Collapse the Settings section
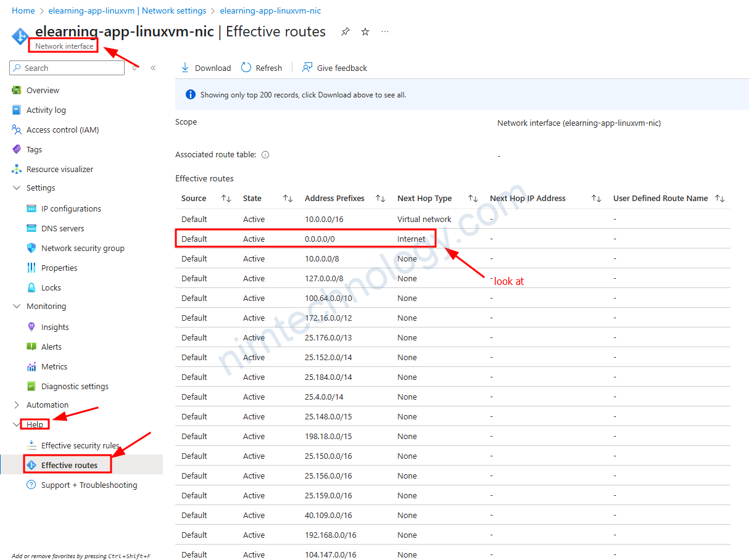The height and width of the screenshot is (560, 749). click(17, 187)
